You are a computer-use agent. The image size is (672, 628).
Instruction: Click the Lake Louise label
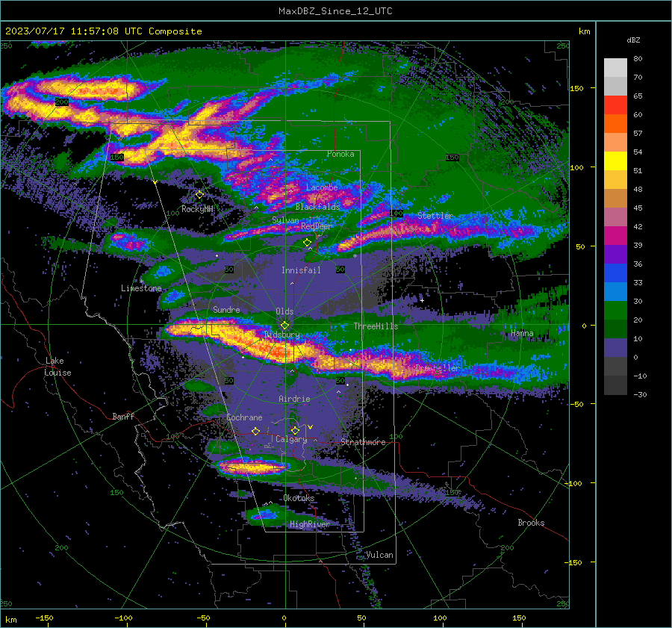coord(58,367)
